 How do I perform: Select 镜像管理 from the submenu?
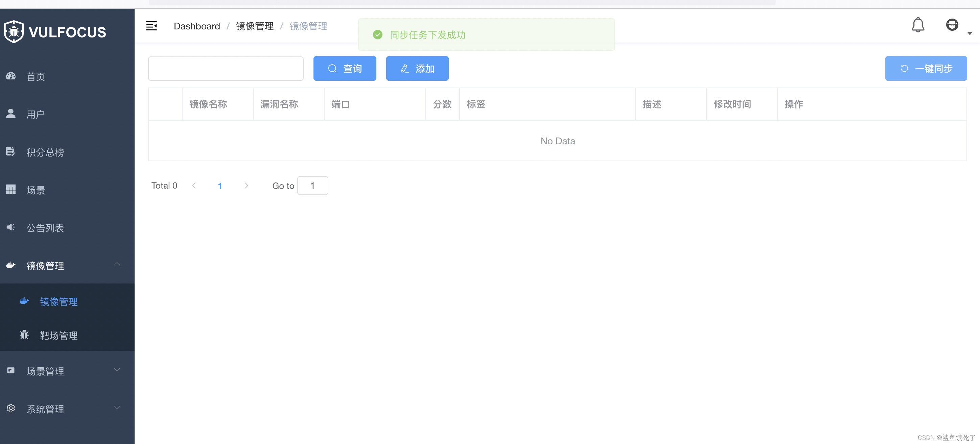coord(59,301)
